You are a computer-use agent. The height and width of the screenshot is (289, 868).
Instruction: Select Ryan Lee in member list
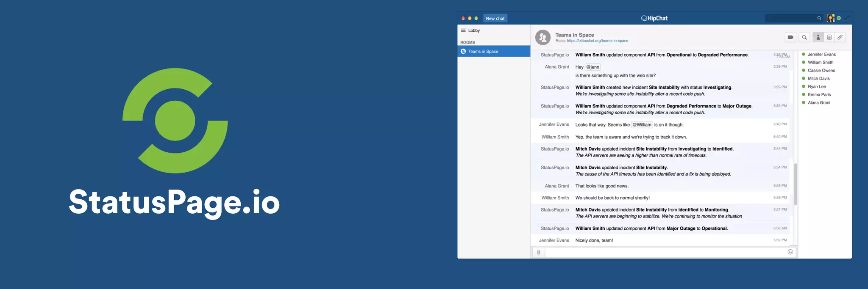click(x=816, y=86)
